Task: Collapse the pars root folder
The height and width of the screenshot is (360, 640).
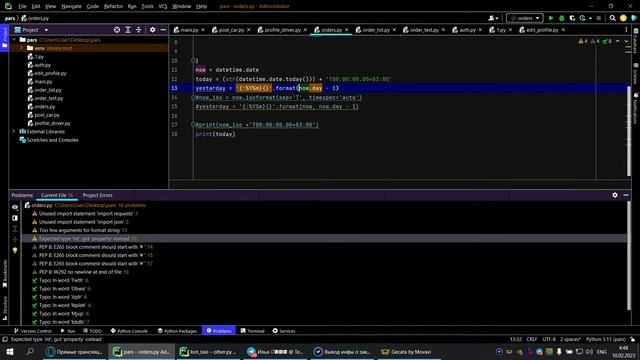Action: (x=15, y=40)
